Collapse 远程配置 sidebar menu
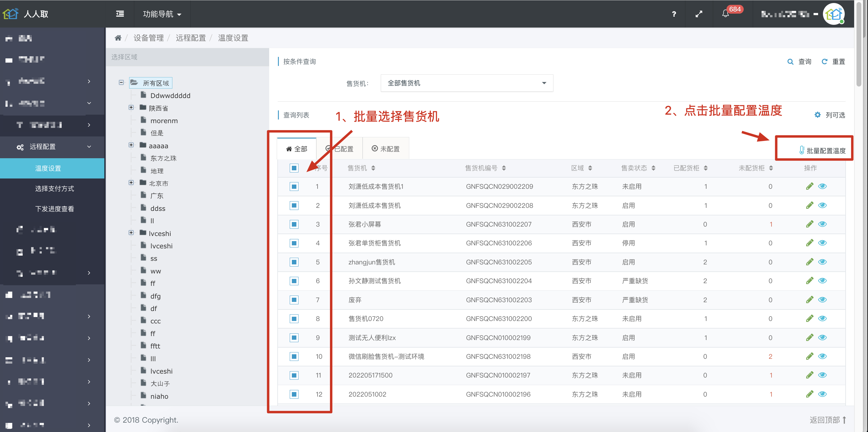The height and width of the screenshot is (432, 868). pos(52,147)
